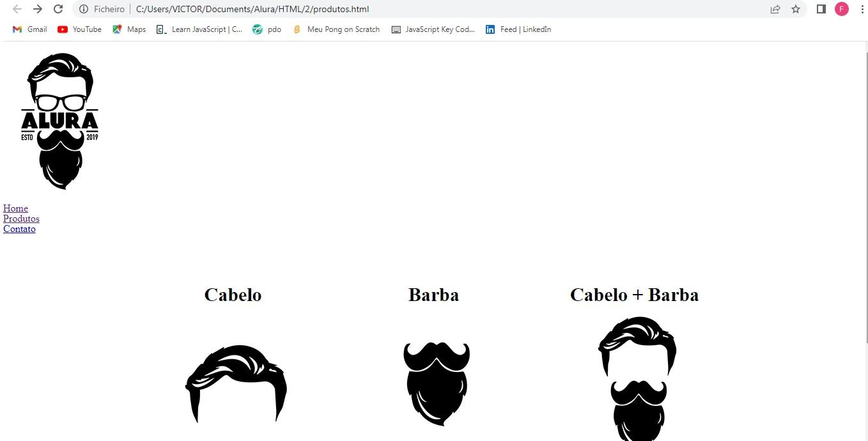Screen dimensions: 868x441
Task: Open the YouTube bookmark
Action: 79,29
